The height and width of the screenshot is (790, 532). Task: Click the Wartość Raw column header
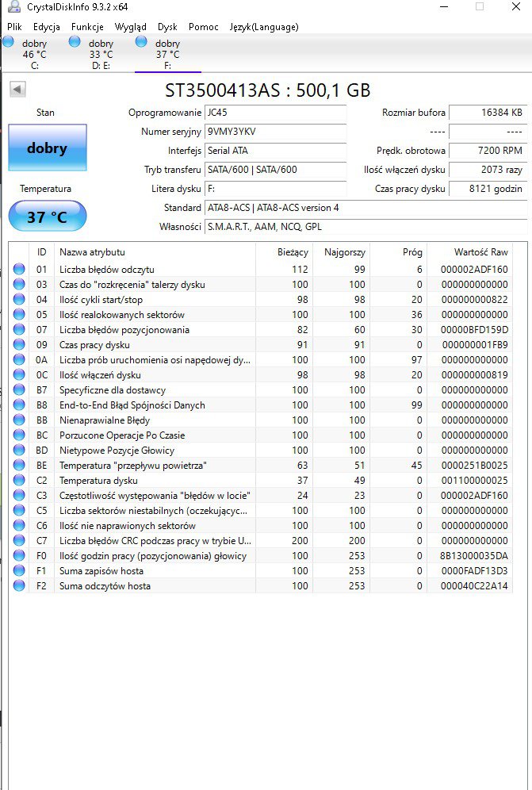click(469, 252)
